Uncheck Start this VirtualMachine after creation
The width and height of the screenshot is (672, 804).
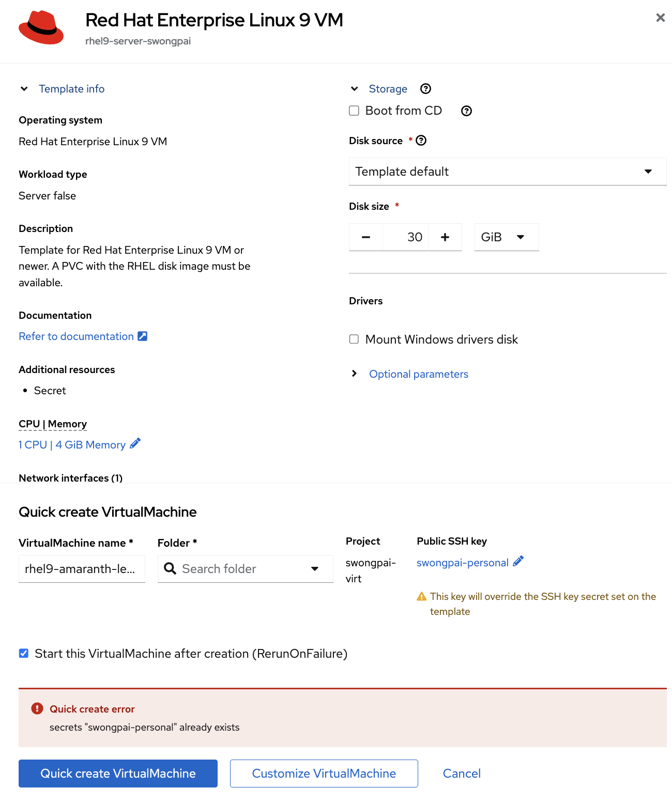point(24,654)
